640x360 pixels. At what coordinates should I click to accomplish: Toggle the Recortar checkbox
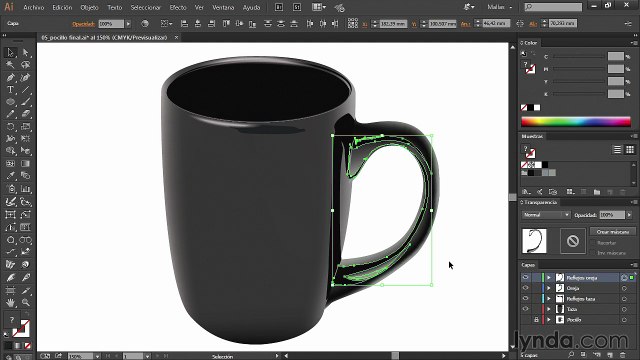pos(593,243)
